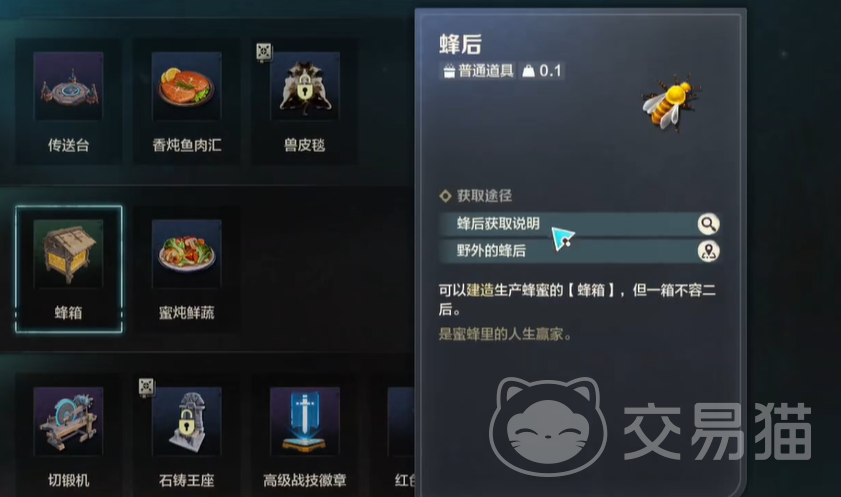Select the locked 兽皮毯 hide rug
The width and height of the screenshot is (841, 497).
tap(304, 101)
